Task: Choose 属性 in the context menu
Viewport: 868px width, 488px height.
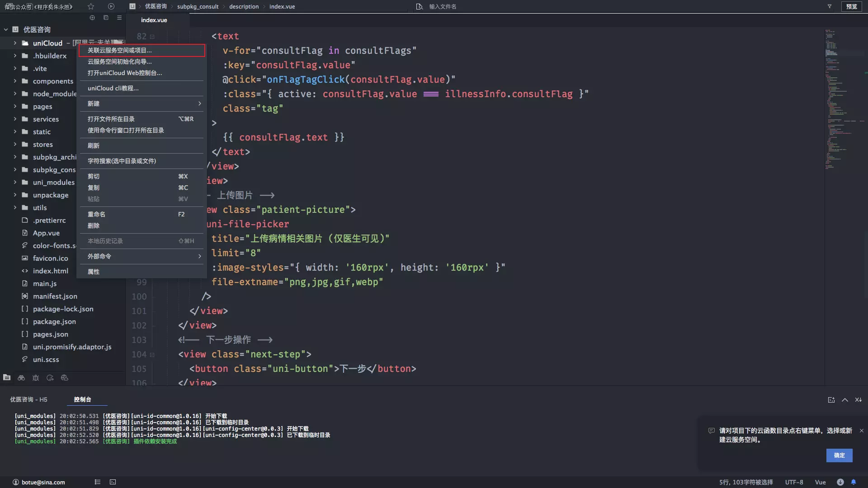Action: pos(142,272)
